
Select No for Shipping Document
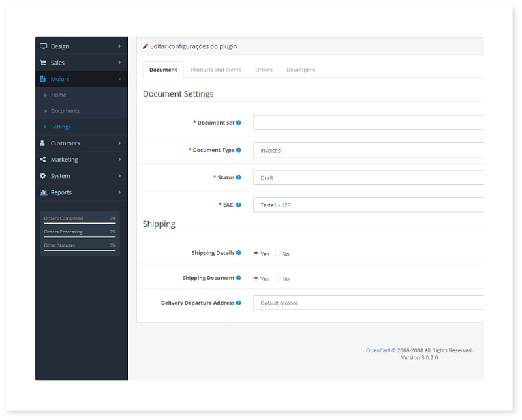pos(278,278)
